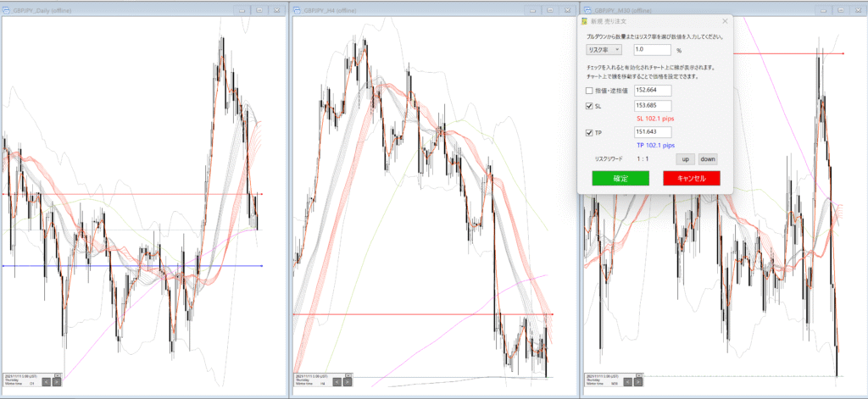Uncheck the SL checkbox
The image size is (868, 399).
[x=589, y=107]
